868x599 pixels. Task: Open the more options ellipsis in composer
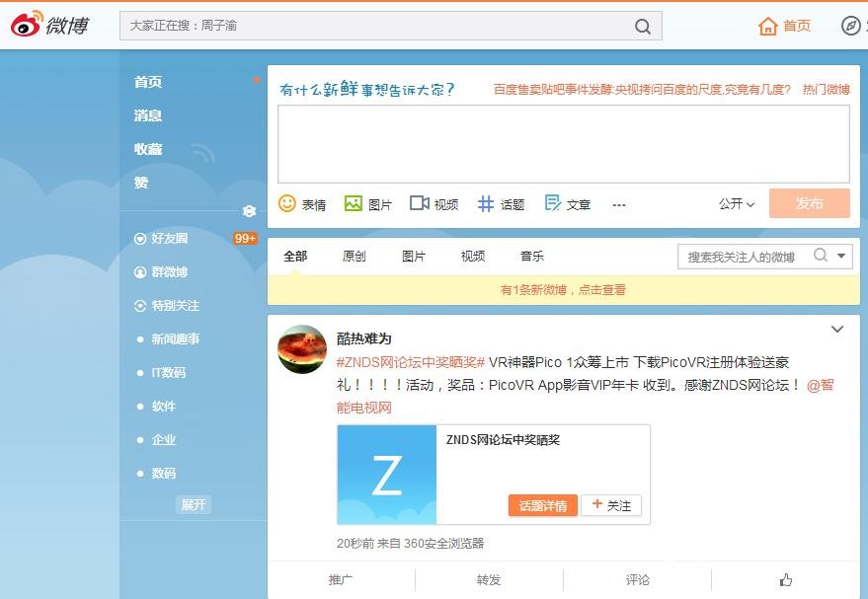click(619, 205)
